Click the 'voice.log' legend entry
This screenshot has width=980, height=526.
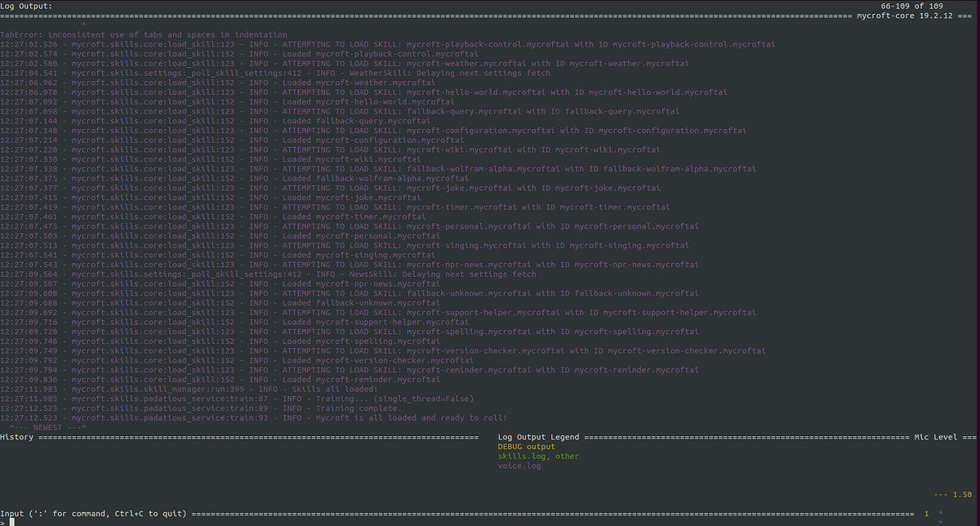coord(519,466)
